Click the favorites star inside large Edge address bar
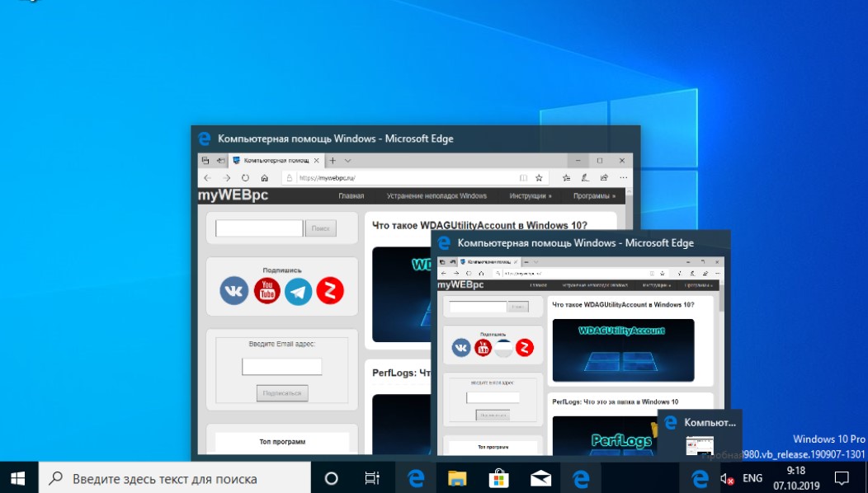 [539, 177]
